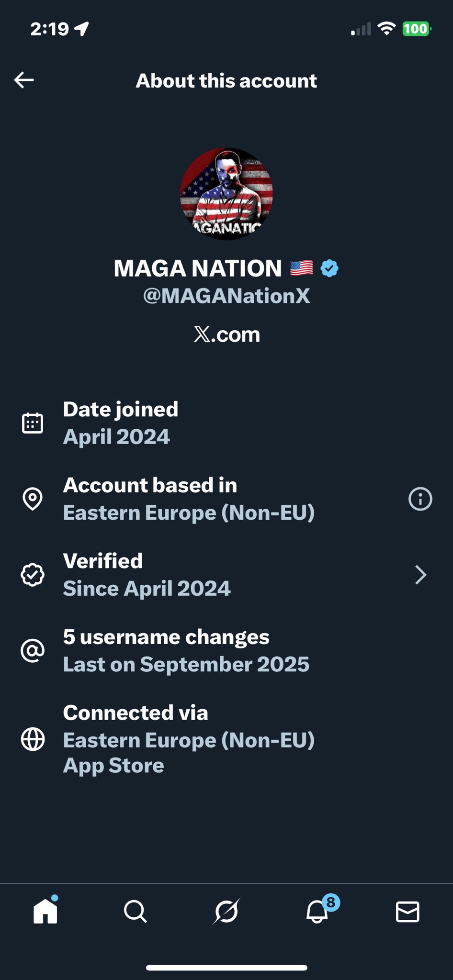
Task: Open the Grok tab icon
Action: click(x=226, y=911)
